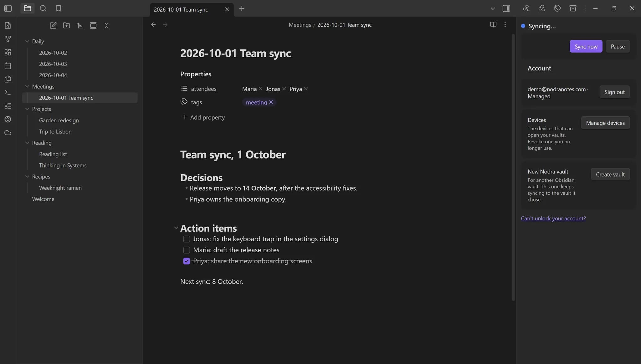Screen dimensions: 641x364
Task: Click the editor vertical scrollbar
Action: 513,167
